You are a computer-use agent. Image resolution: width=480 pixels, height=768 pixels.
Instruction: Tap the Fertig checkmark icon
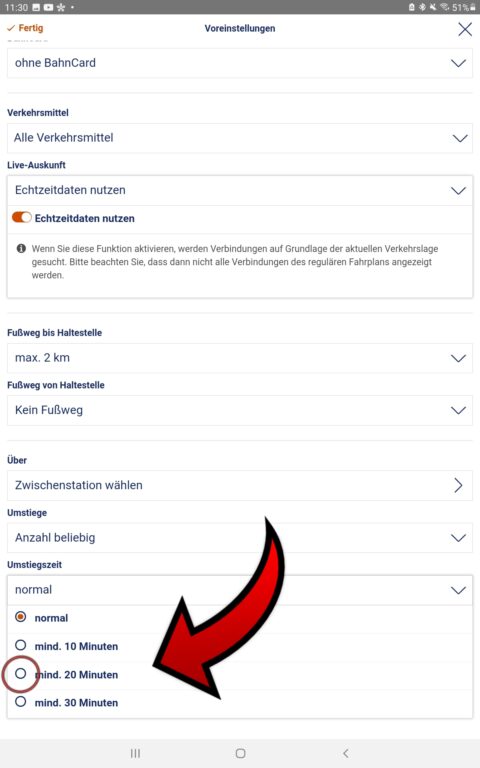coord(10,28)
